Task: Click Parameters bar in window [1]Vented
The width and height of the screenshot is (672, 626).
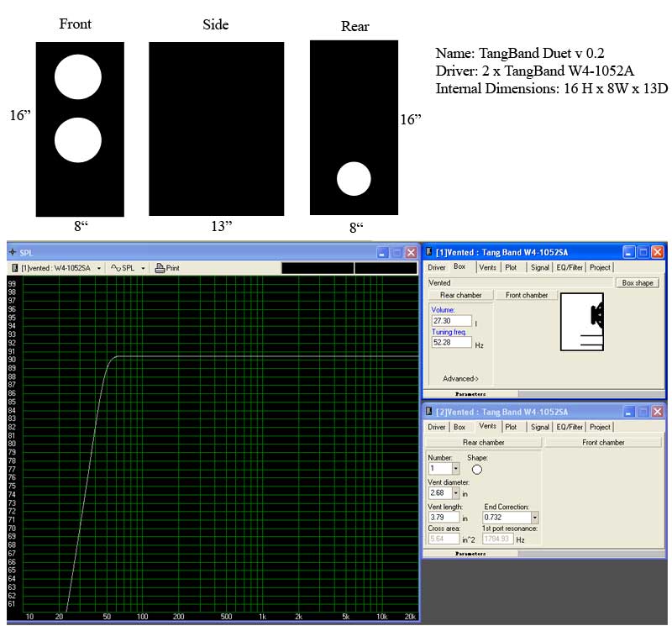Action: [x=470, y=393]
